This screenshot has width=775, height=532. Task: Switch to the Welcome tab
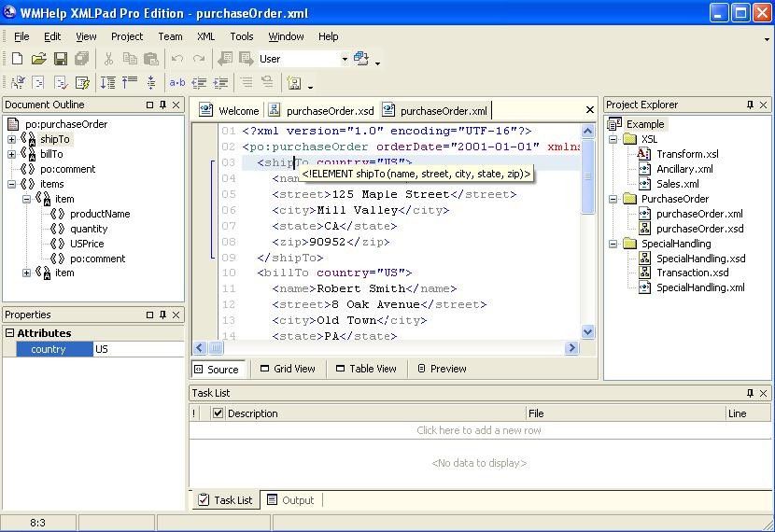230,111
